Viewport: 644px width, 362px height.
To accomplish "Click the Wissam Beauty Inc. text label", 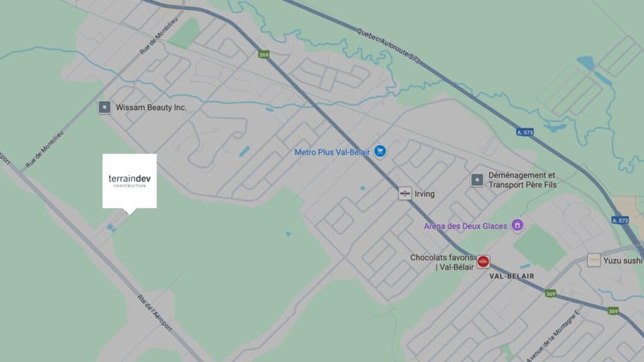I will 151,107.
